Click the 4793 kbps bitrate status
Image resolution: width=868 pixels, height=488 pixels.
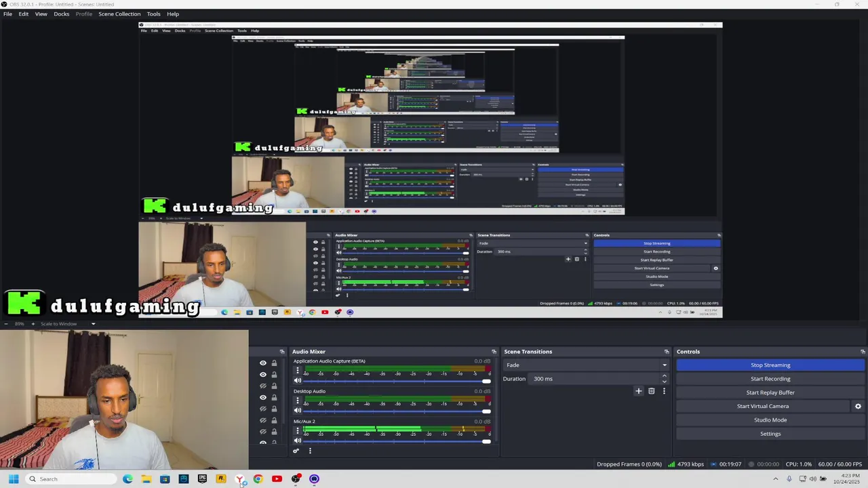coord(686,464)
